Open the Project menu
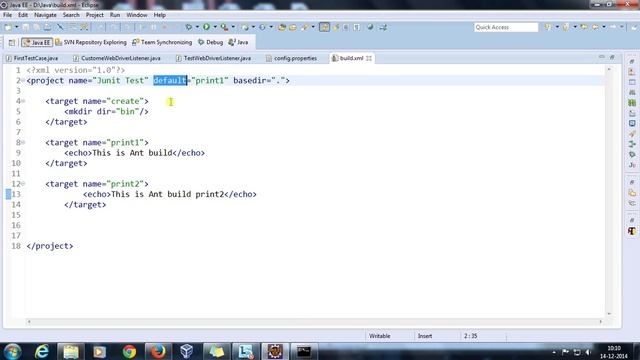This screenshot has height=360, width=640. coord(94,15)
